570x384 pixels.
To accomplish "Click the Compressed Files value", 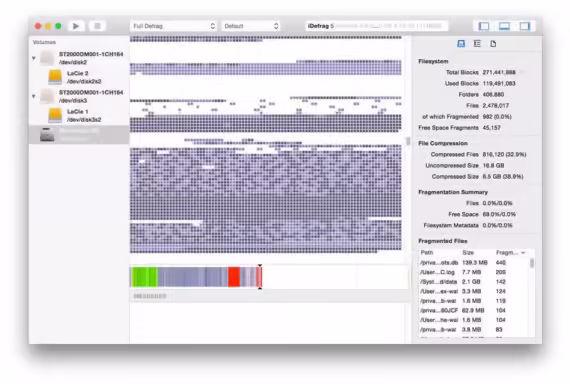I will (x=504, y=155).
